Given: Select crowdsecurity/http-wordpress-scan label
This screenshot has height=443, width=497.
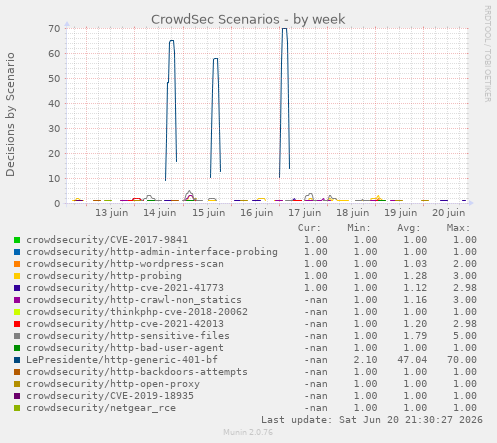Looking at the screenshot, I should point(125,264).
